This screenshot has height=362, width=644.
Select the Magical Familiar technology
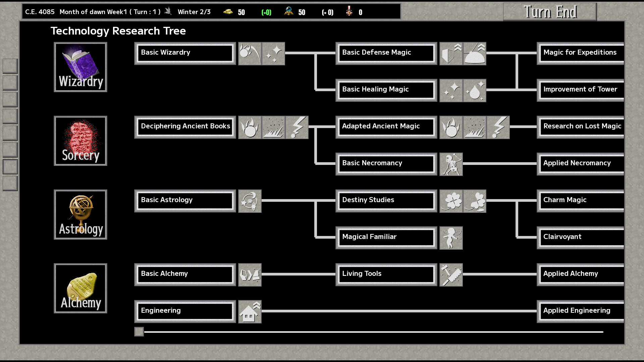point(386,238)
